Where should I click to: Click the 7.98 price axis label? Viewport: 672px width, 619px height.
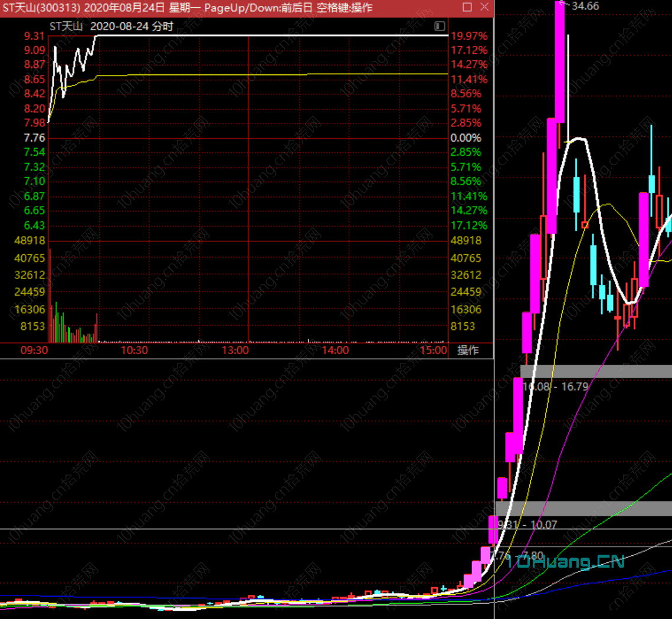(34, 123)
